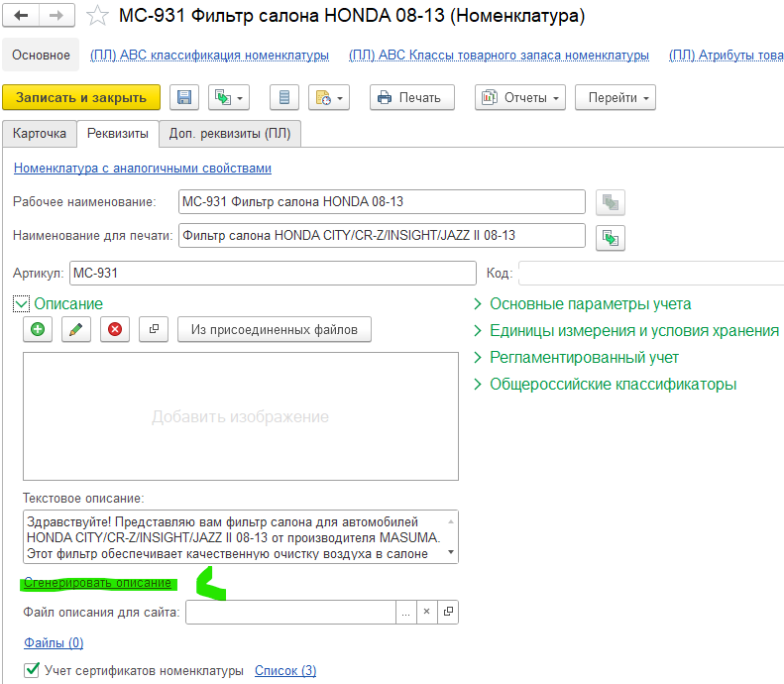Click the Рабочее наименование input field
784x684 pixels.
382,201
